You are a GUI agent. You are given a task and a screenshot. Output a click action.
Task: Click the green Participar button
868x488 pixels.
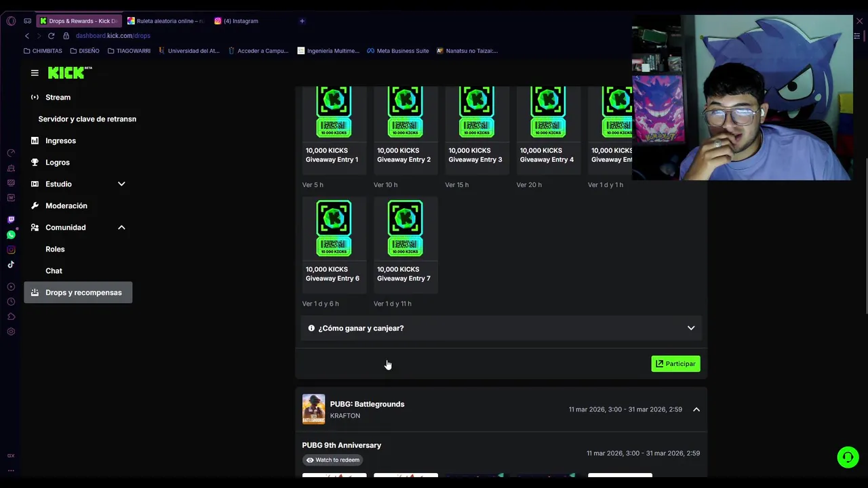click(675, 364)
